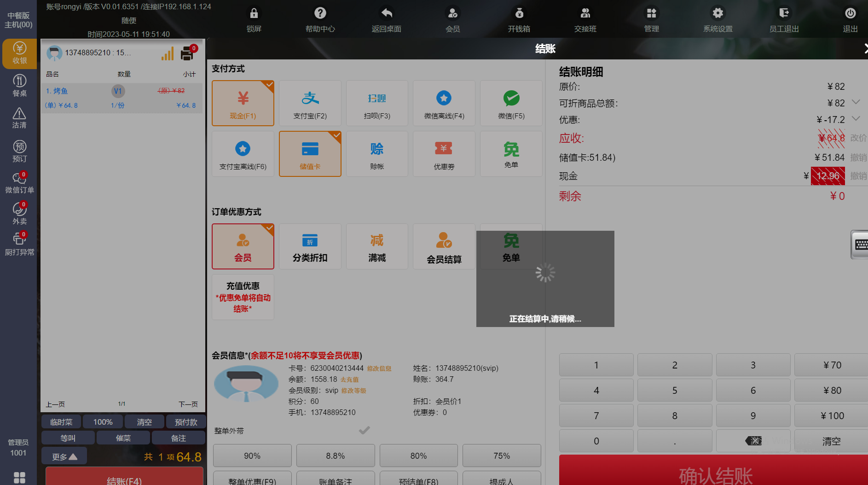
Task: Click the highlighted cash amount 12.96 field
Action: tap(827, 176)
